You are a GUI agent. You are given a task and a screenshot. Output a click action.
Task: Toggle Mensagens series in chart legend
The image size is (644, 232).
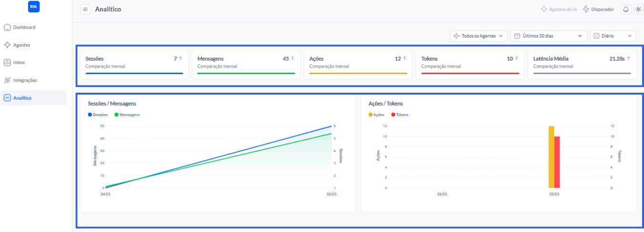click(x=127, y=115)
